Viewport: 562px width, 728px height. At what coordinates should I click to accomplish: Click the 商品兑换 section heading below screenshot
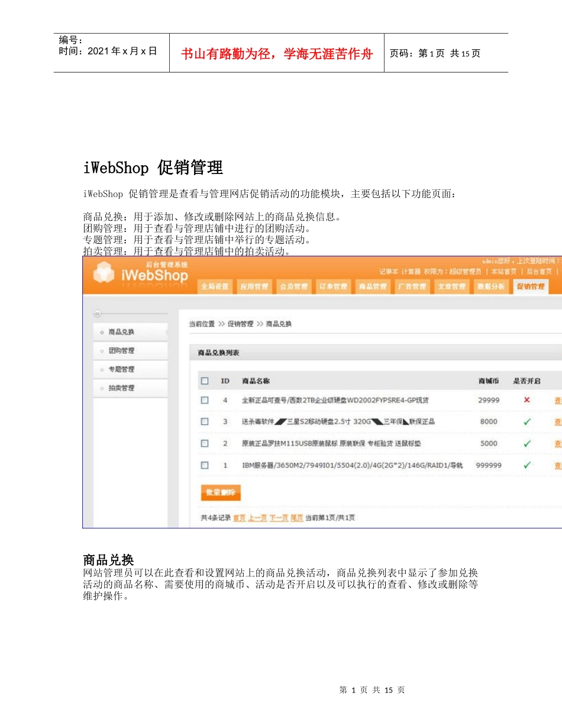pos(108,560)
